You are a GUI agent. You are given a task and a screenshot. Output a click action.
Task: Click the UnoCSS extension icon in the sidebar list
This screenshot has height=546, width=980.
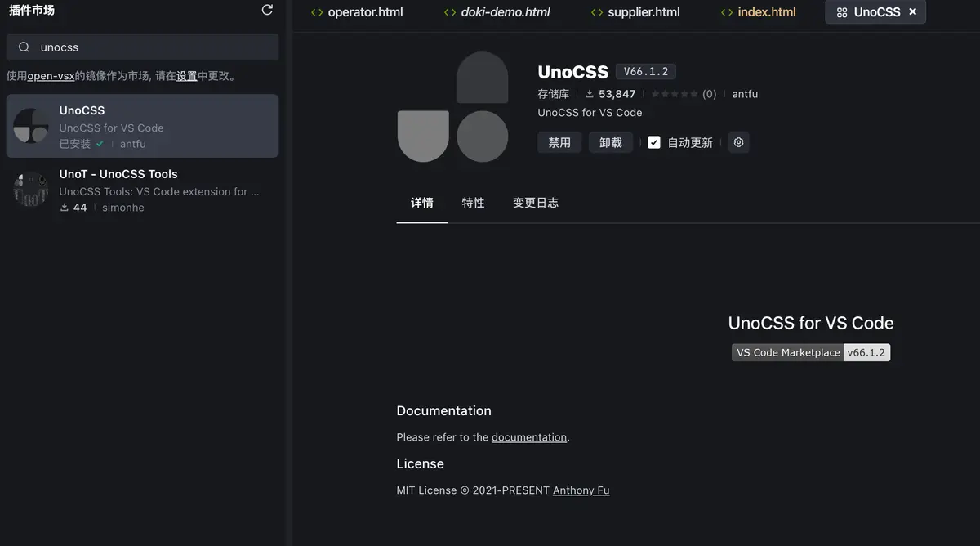[30, 127]
